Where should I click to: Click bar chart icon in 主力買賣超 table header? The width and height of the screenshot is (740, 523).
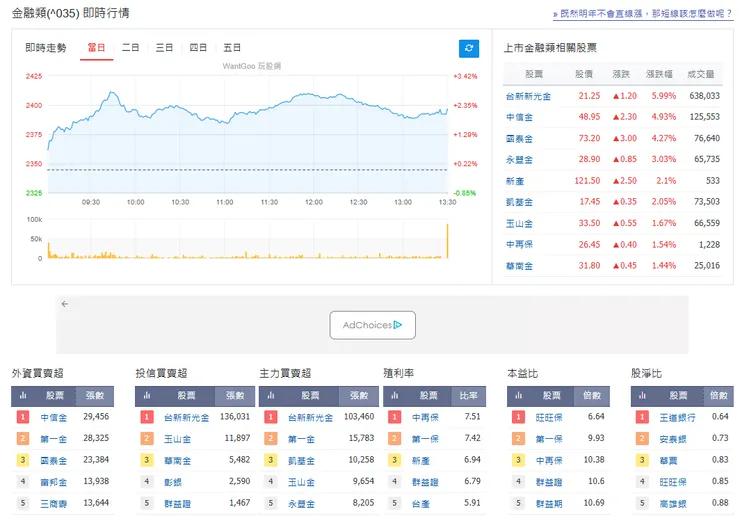[x=270, y=396]
